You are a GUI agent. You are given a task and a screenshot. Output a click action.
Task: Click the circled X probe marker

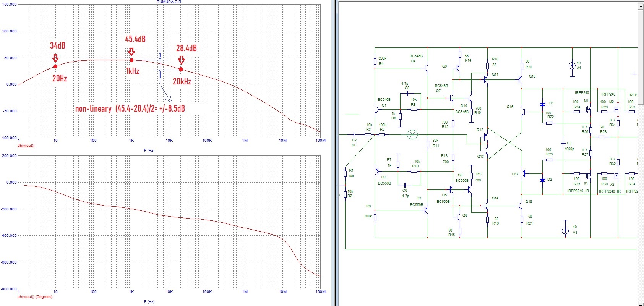click(x=412, y=134)
